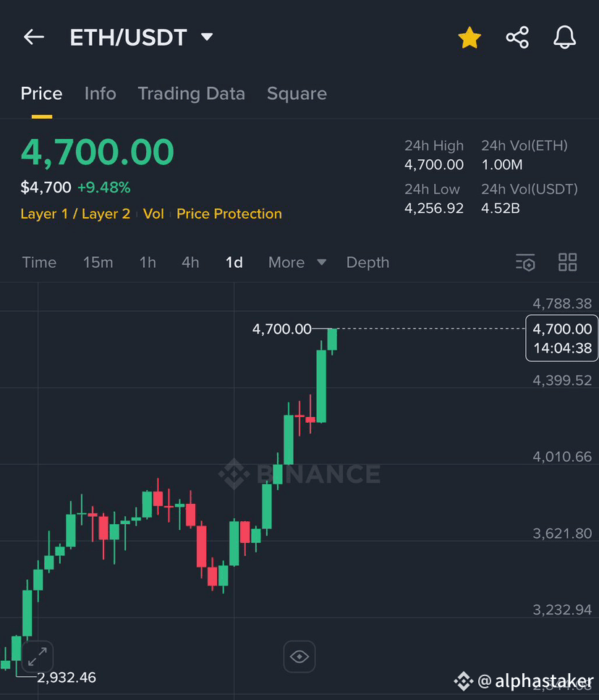Open chart indicator settings icon
Image resolution: width=599 pixels, height=700 pixels.
tap(525, 263)
